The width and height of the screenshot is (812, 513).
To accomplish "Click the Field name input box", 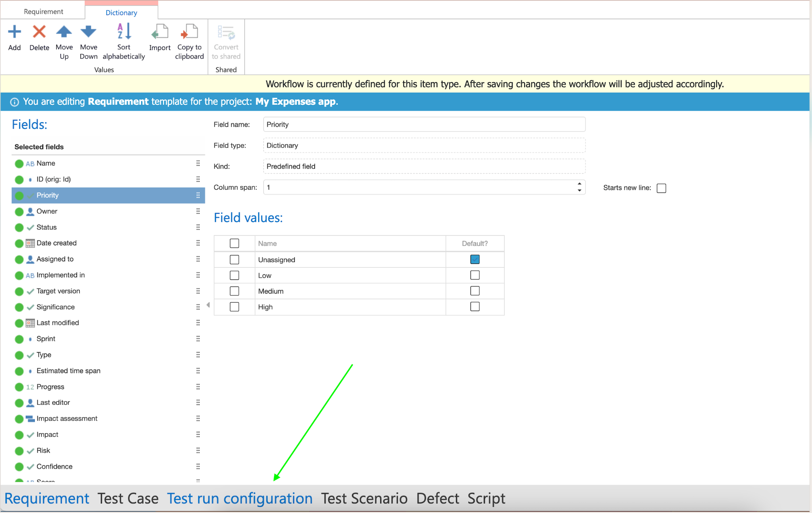I will coord(424,125).
